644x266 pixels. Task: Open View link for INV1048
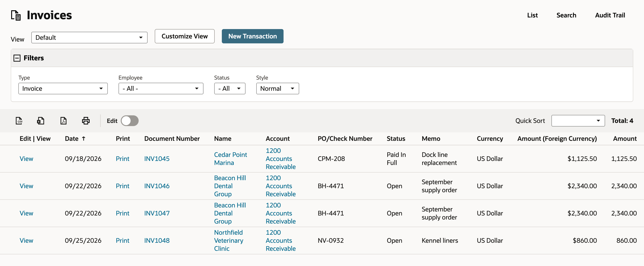(x=27, y=240)
